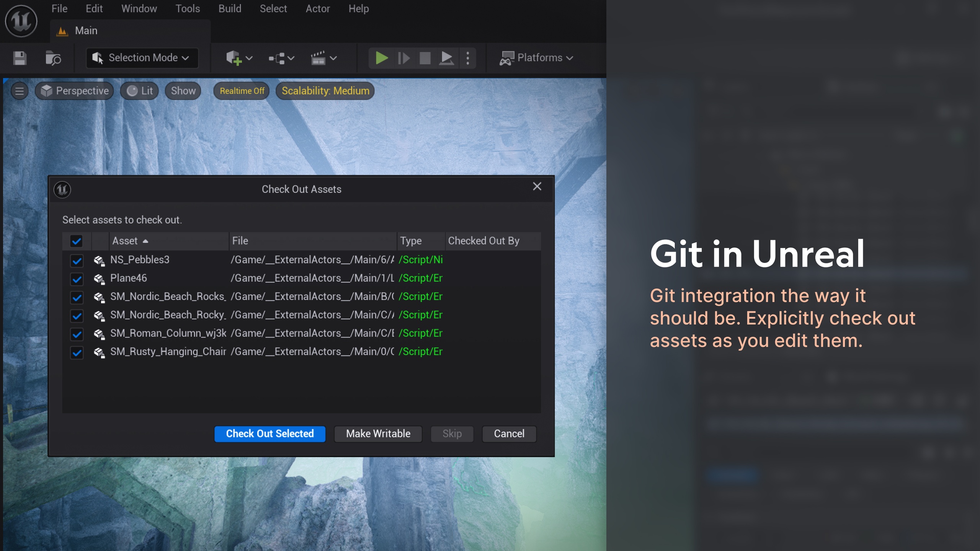Open the Perspective view dropdown
Screen dimensions: 980x551
pos(74,91)
